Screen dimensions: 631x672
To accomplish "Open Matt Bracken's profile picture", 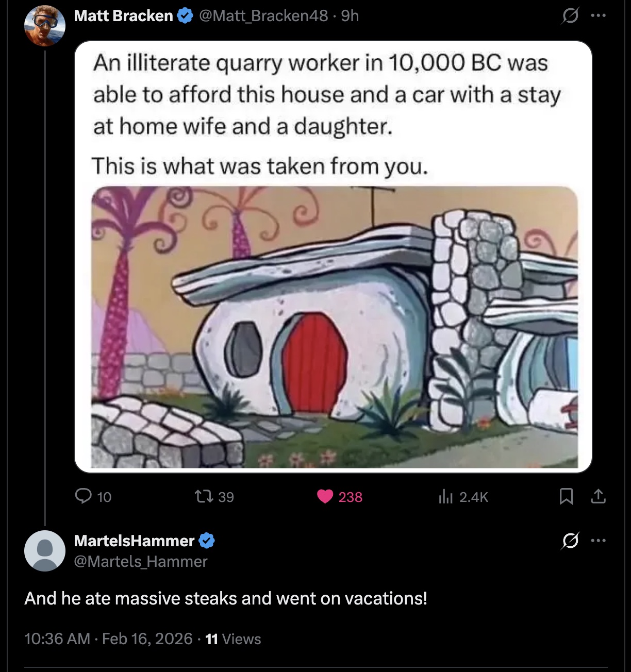I will [x=45, y=25].
